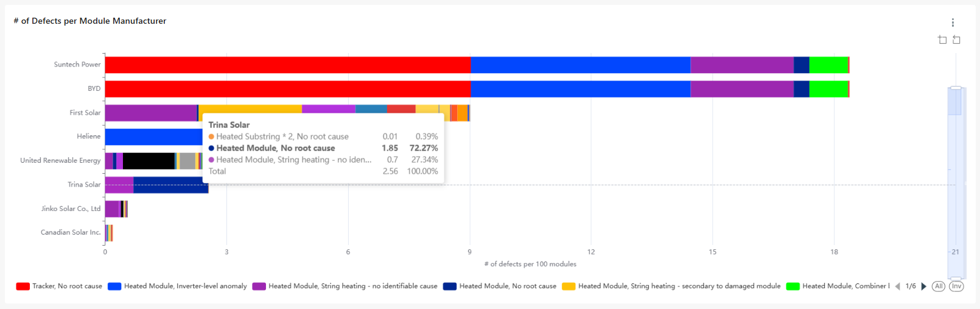
Task: Click the Heliene blue bar
Action: [x=153, y=137]
